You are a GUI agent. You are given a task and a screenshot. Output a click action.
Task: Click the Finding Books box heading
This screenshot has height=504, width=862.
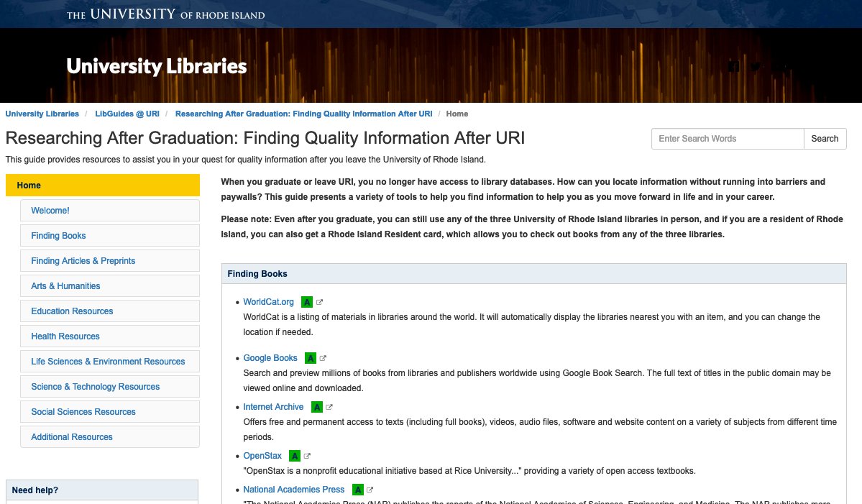click(x=257, y=274)
